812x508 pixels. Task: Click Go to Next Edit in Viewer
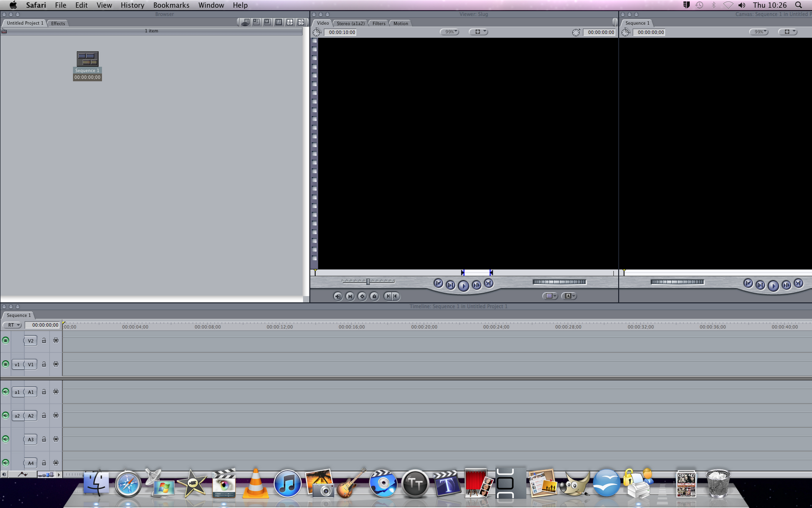(488, 283)
